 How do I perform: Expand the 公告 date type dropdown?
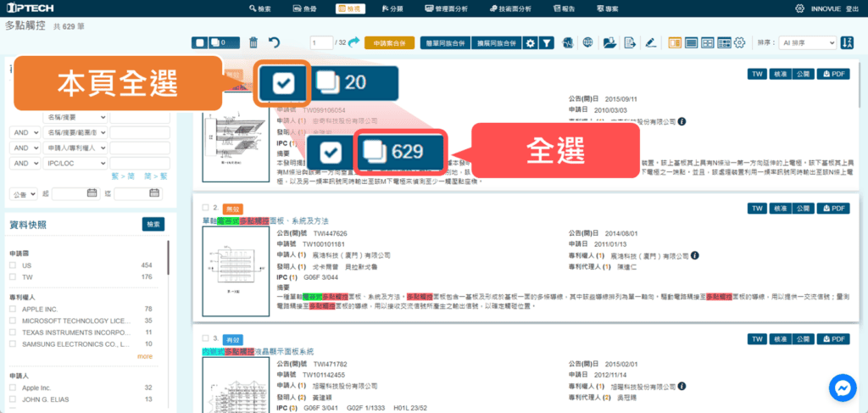[x=23, y=193]
